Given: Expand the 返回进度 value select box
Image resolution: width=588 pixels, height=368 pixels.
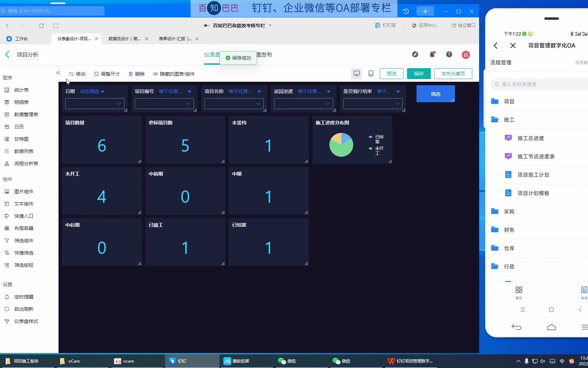Looking at the screenshot, I should click(x=303, y=104).
